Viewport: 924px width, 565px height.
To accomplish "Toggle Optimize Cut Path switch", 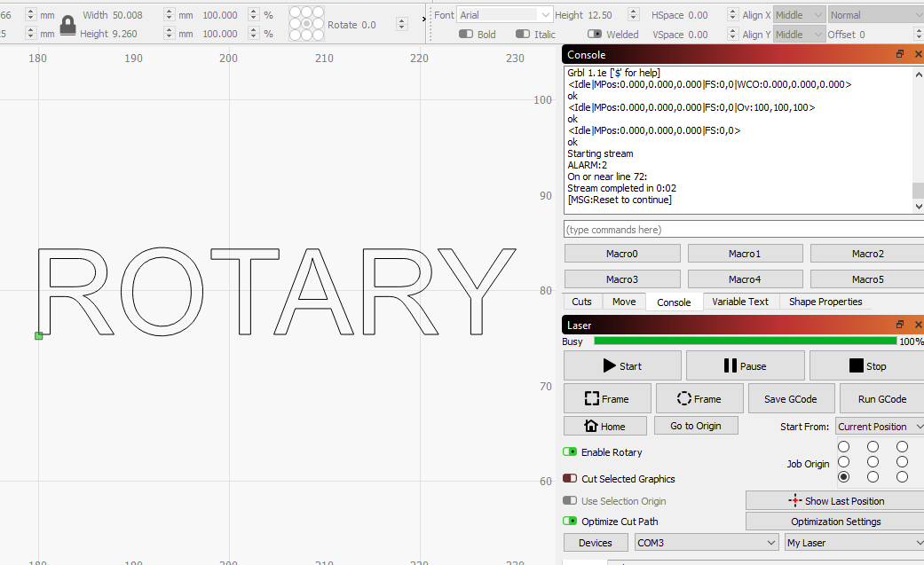I will tap(570, 521).
